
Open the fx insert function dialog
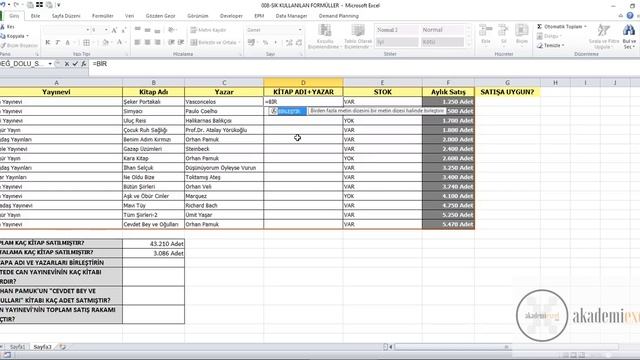point(84,64)
